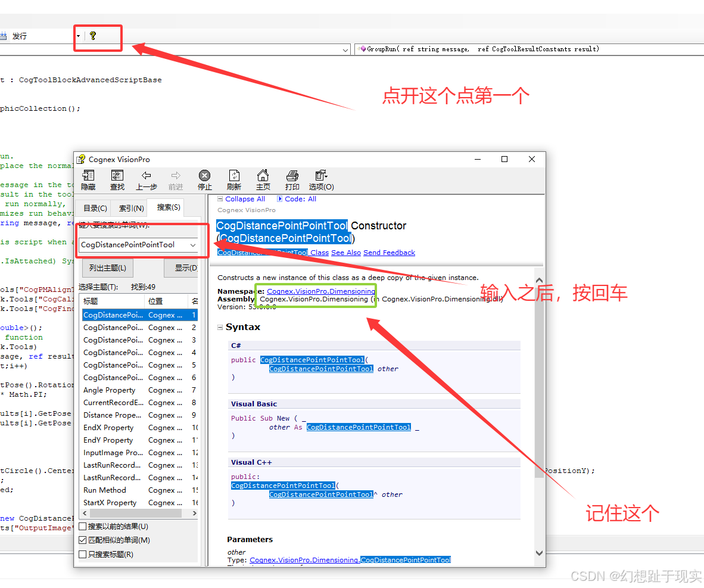Screen dimensions: 704x588
Task: Enable 只搜索标题(R) checkbox
Action: (x=83, y=555)
